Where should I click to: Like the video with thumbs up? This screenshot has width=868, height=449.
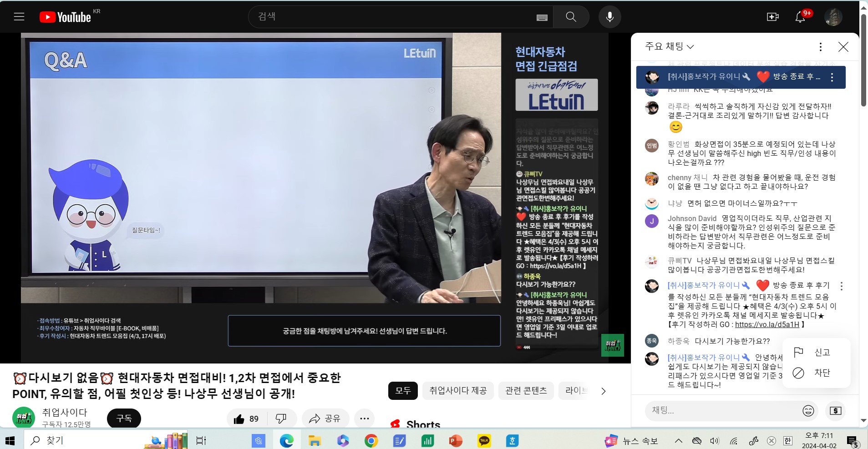pos(246,419)
